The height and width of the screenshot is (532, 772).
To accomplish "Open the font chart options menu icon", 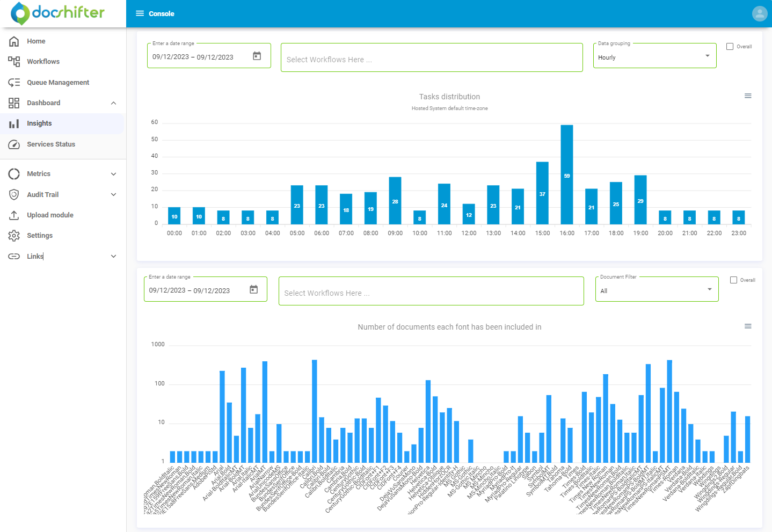I will tap(747, 326).
